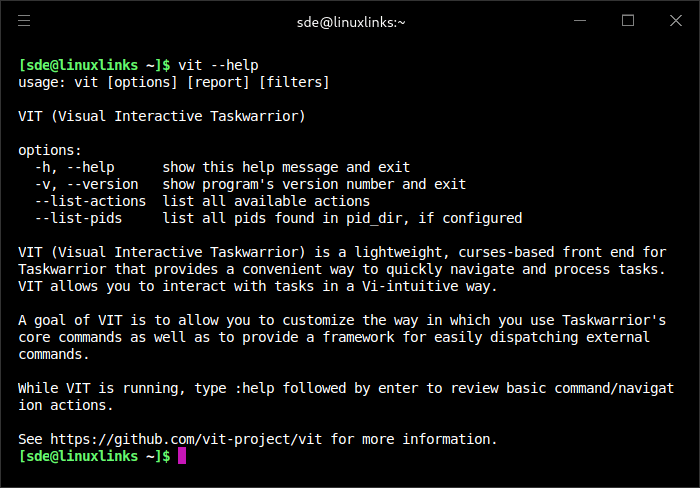Click the '--list-actions' option text

91,201
